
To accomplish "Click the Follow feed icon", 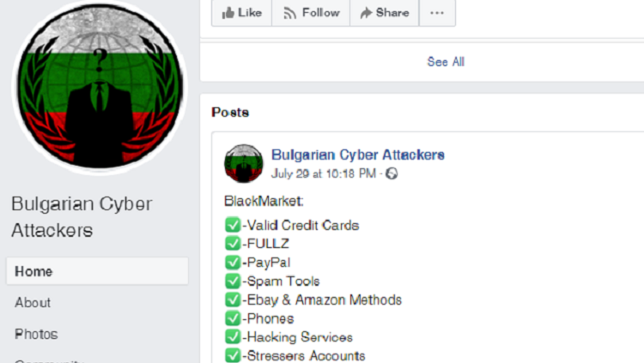I will [x=289, y=14].
